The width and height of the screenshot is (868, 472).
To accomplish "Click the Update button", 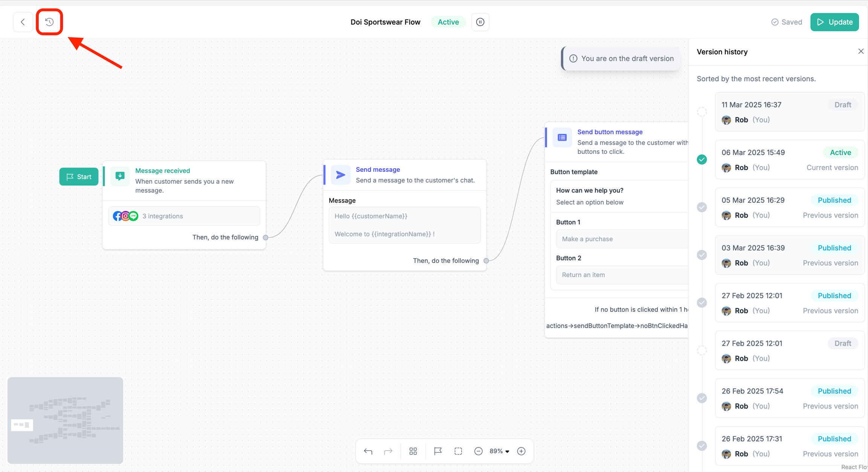I will click(834, 22).
